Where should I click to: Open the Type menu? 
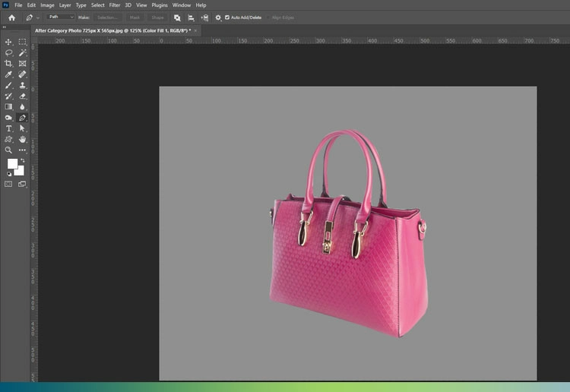point(81,5)
